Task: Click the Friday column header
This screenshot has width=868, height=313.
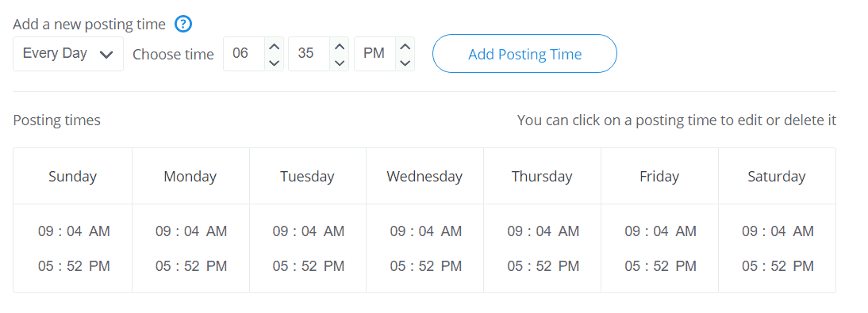Action: tap(659, 177)
